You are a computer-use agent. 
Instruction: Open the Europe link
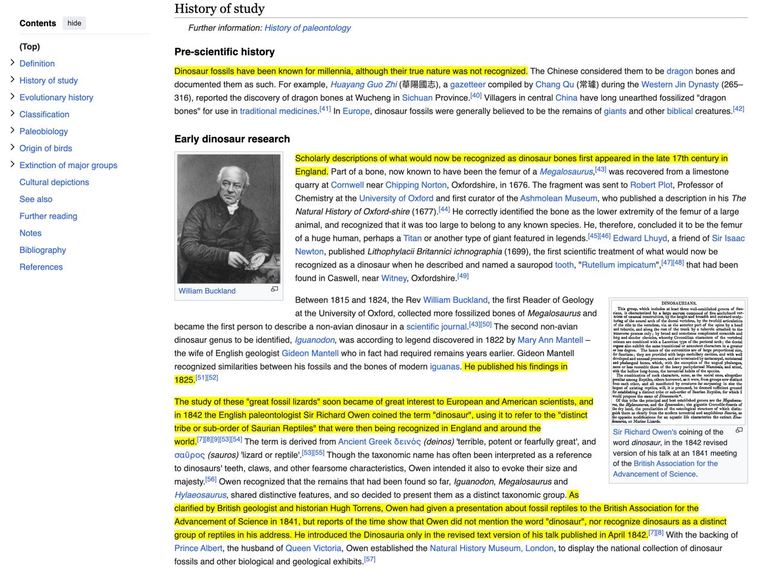[356, 111]
